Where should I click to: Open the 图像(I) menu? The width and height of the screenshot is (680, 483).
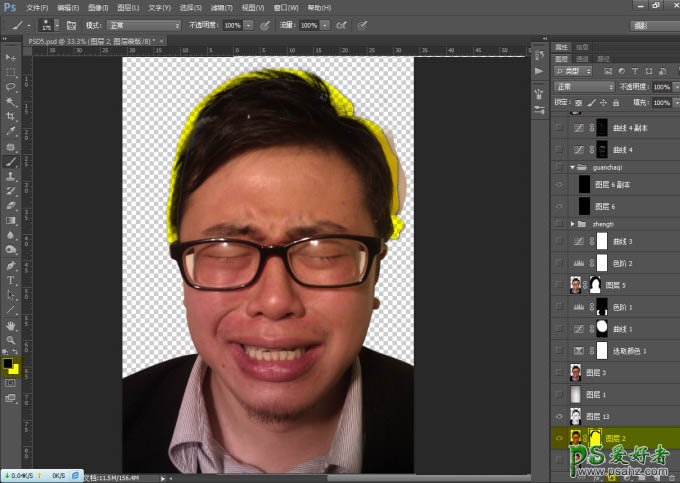pos(98,7)
